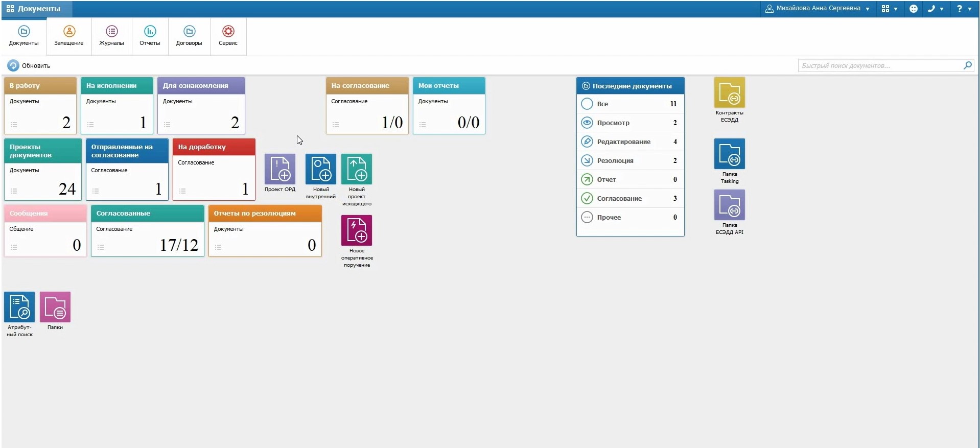Open the Для ознакомления tile
The height and width of the screenshot is (448, 980).
[201, 106]
